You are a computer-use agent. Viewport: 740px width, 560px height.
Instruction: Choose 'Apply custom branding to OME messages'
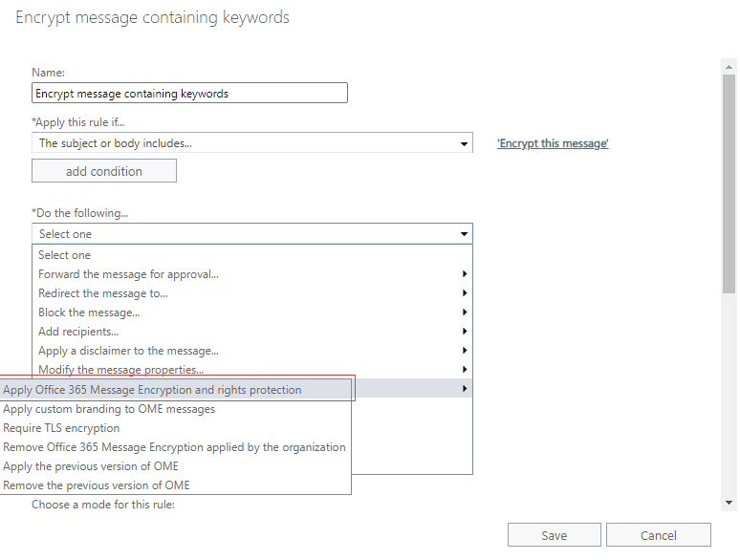point(109,409)
